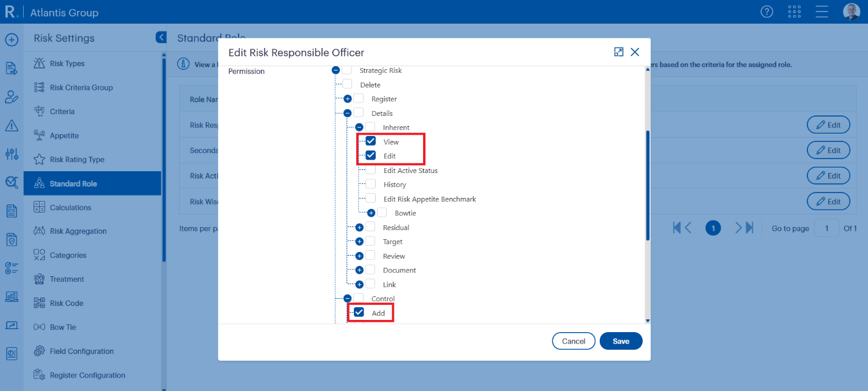Go to the next page arrow

(739, 228)
